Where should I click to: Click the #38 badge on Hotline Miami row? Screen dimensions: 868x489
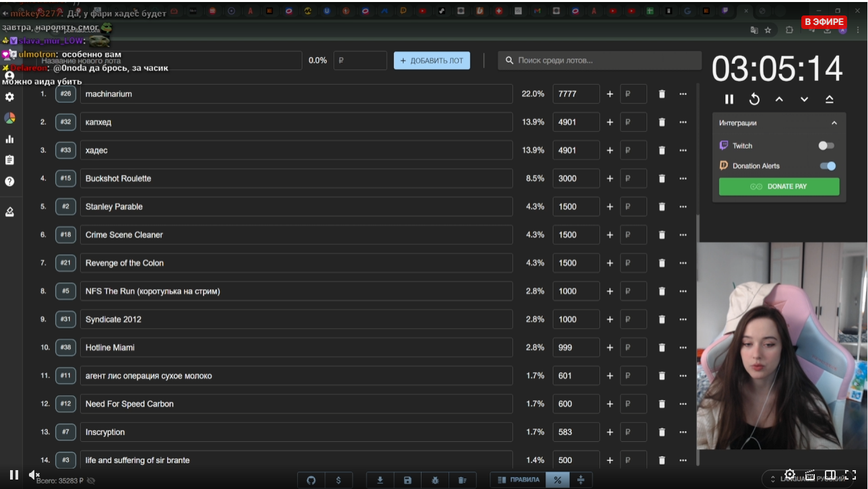point(65,348)
